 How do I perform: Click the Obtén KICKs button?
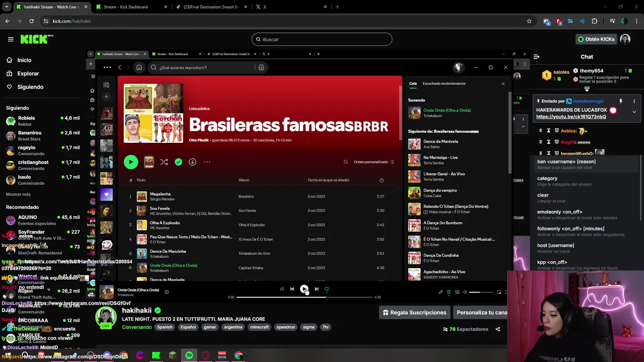(x=596, y=39)
